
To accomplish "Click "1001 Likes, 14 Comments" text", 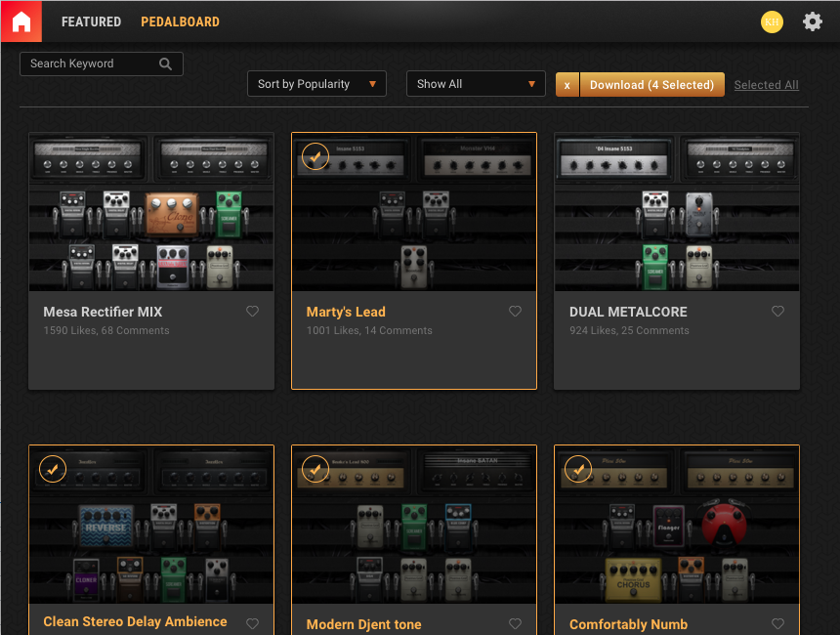I will 369,330.
